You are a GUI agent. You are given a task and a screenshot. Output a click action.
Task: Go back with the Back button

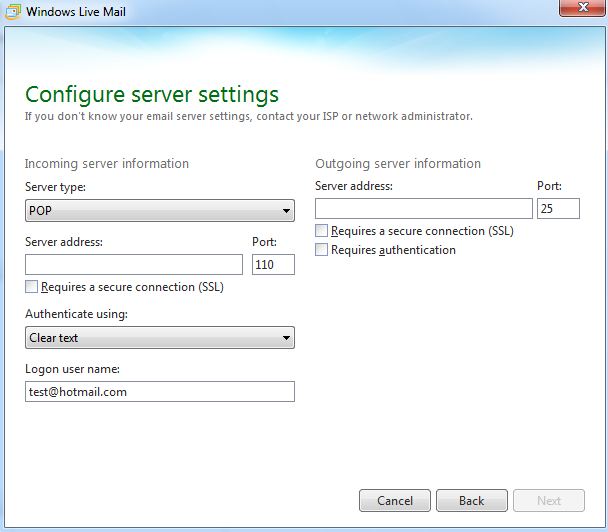click(472, 501)
